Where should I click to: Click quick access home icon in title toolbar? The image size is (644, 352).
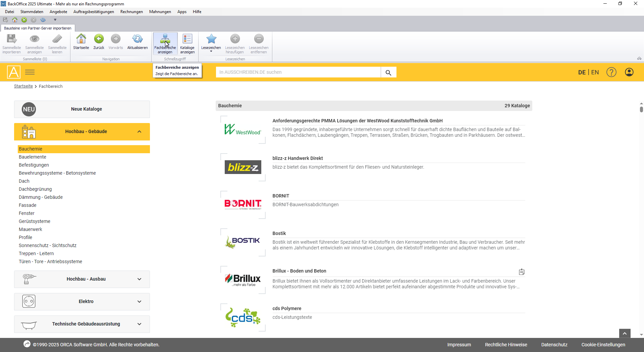click(x=15, y=20)
